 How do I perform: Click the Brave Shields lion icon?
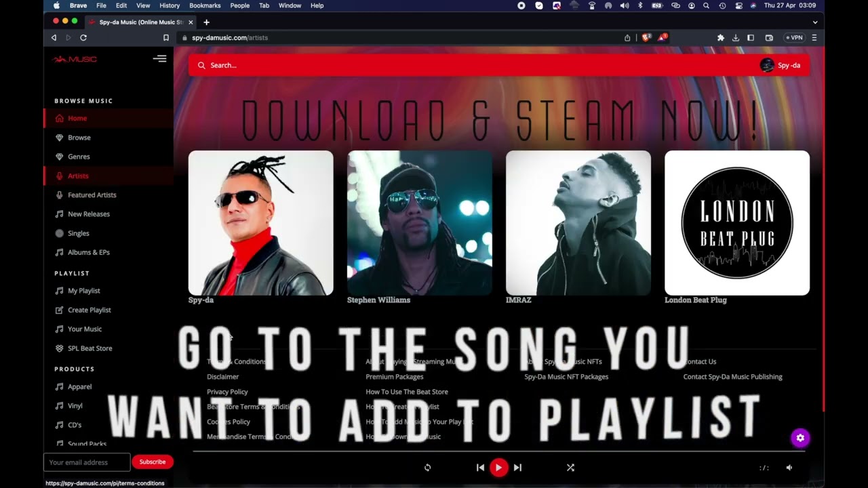[646, 37]
